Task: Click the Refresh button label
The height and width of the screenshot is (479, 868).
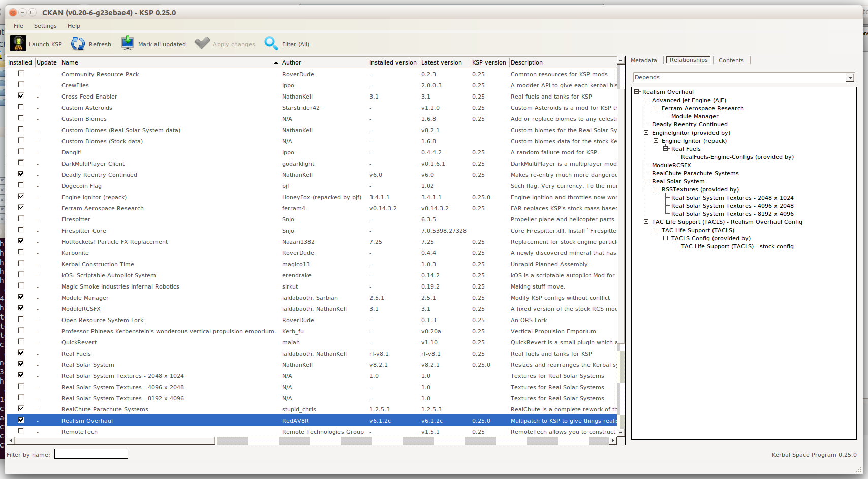Action: click(100, 44)
